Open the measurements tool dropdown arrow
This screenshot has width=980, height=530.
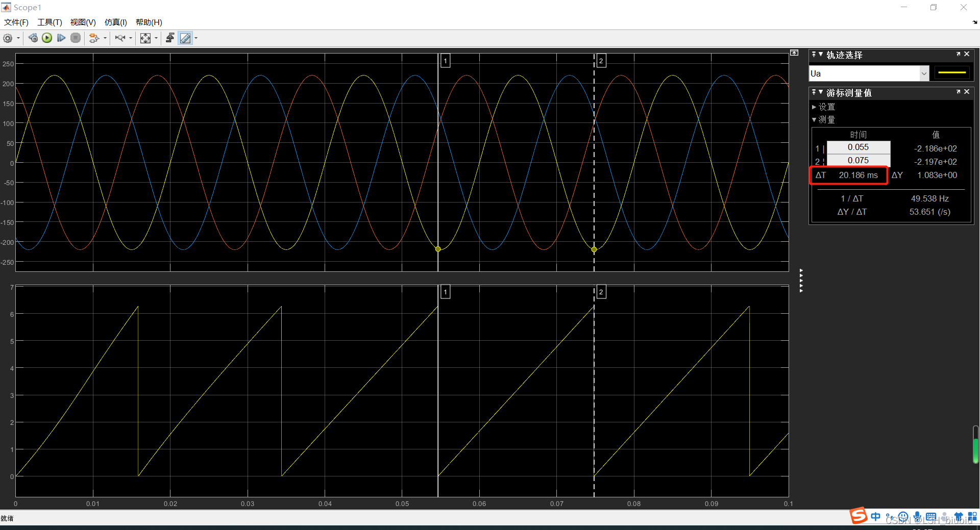coord(196,38)
